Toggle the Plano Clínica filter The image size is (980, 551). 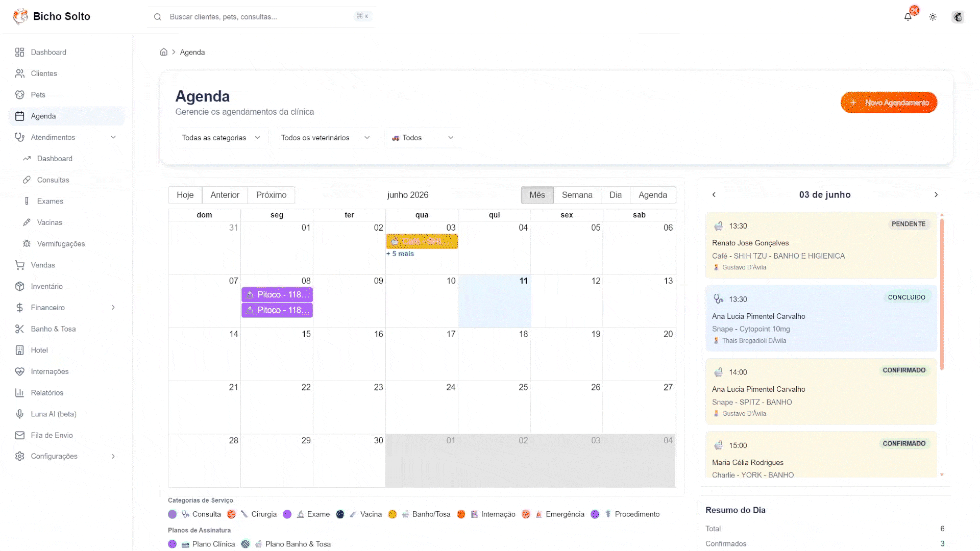[202, 544]
